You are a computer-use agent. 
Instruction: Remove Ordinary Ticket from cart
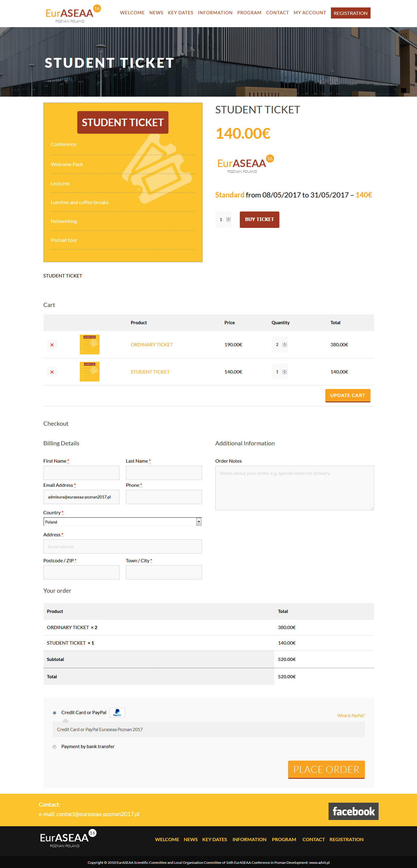[52, 345]
